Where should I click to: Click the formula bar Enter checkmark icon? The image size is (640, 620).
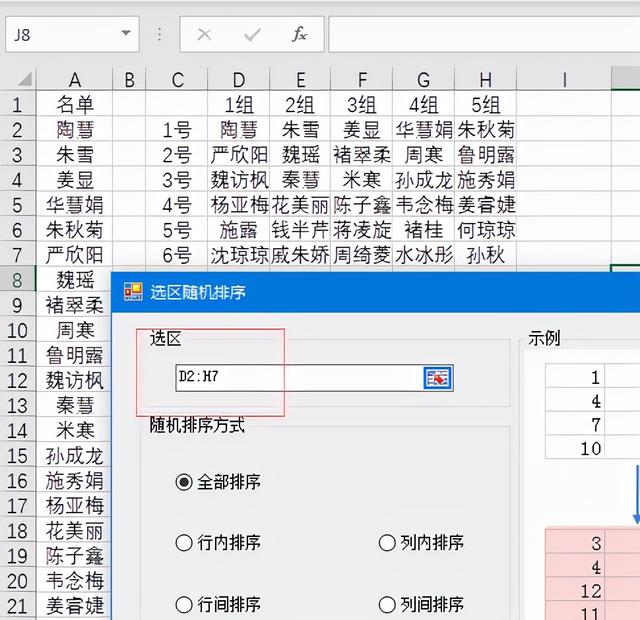(x=252, y=34)
